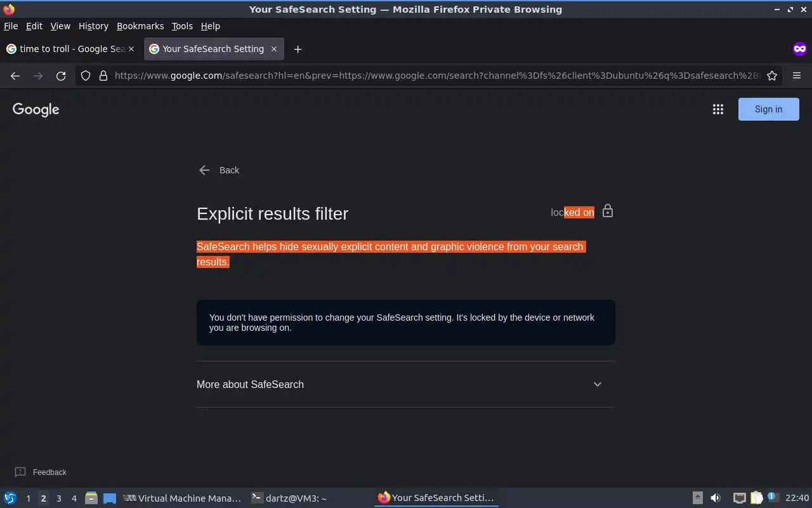
Task: Open the Bookmarks menu
Action: coord(140,26)
